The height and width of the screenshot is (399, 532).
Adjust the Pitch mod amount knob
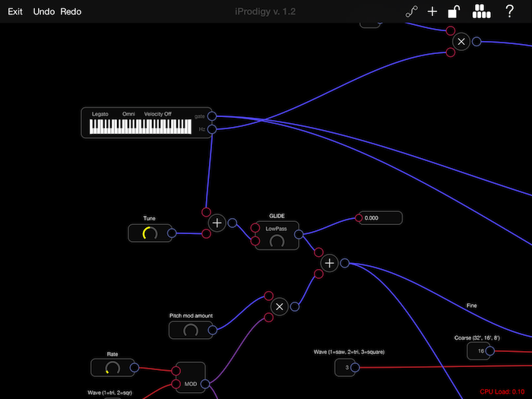[191, 330]
